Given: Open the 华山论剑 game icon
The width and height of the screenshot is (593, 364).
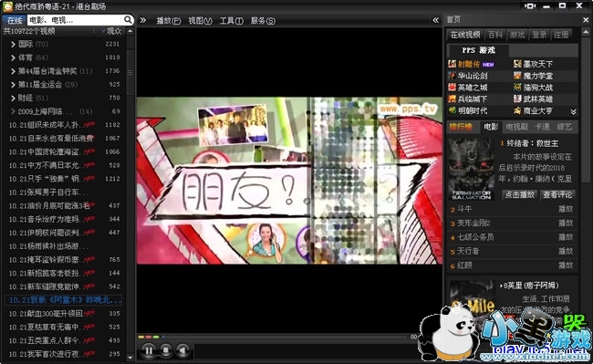Looking at the screenshot, I should (453, 76).
